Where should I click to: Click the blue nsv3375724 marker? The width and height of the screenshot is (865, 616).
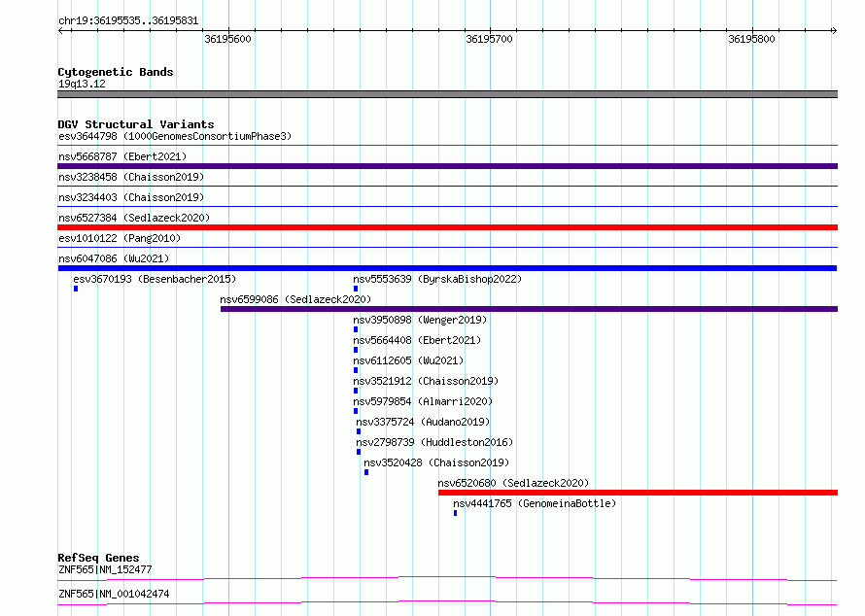[359, 431]
